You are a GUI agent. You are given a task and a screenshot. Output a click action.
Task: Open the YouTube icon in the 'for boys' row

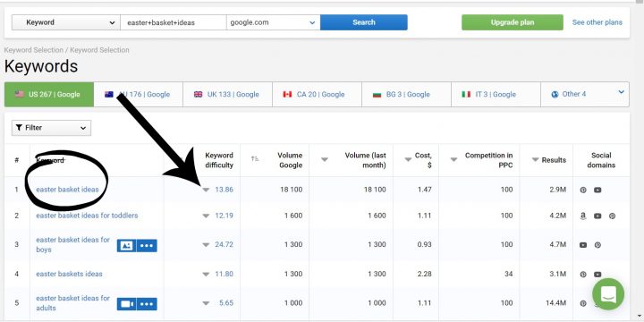(583, 245)
